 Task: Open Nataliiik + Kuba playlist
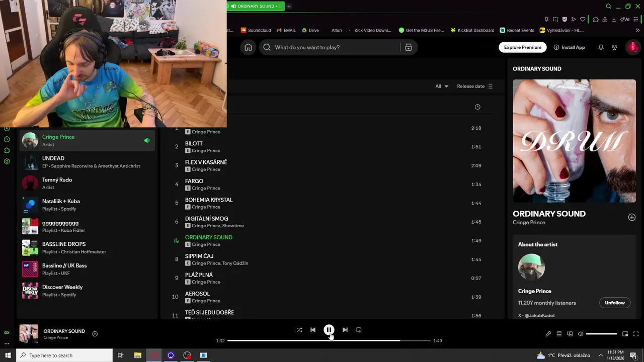pyautogui.click(x=87, y=205)
